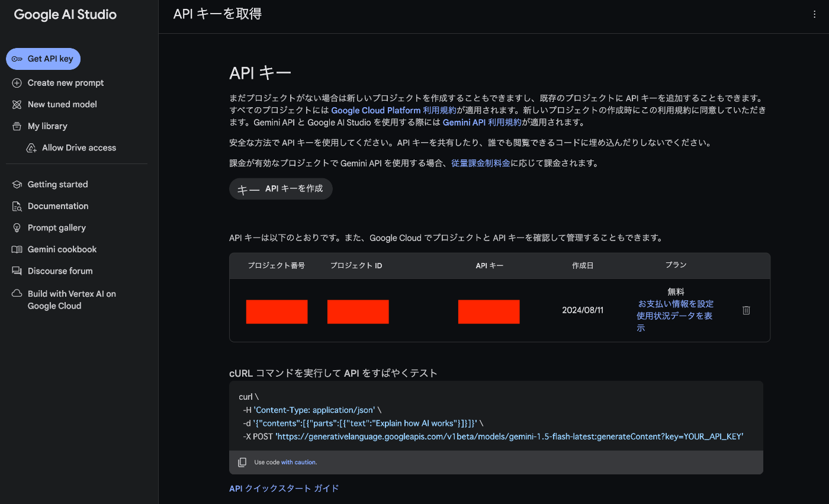
Task: Open the Get API key page
Action: pyautogui.click(x=43, y=59)
